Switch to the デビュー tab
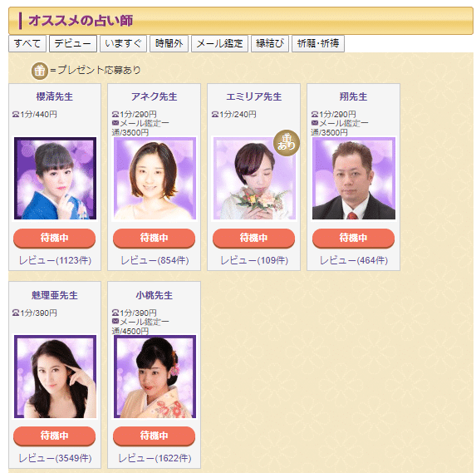Viewport: 476px width, 473px height. [73, 43]
